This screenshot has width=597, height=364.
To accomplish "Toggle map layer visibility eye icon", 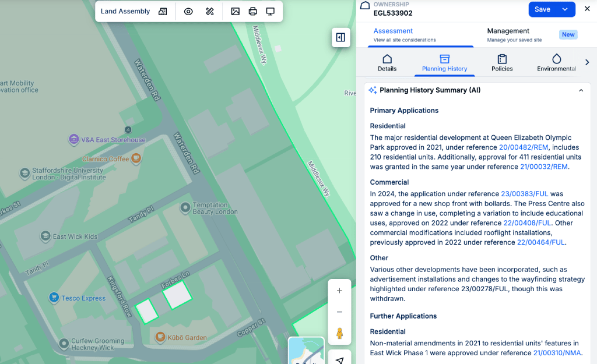I will [188, 11].
